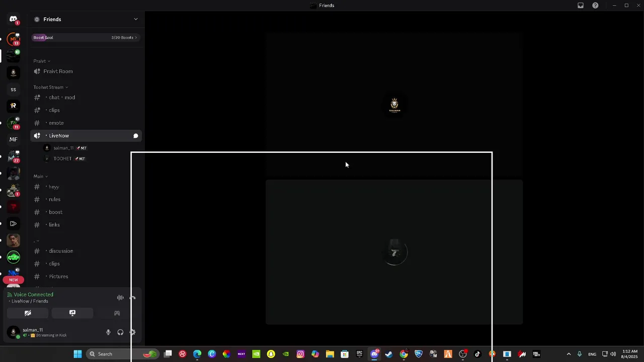Open server icon with 27 badge

14,156
